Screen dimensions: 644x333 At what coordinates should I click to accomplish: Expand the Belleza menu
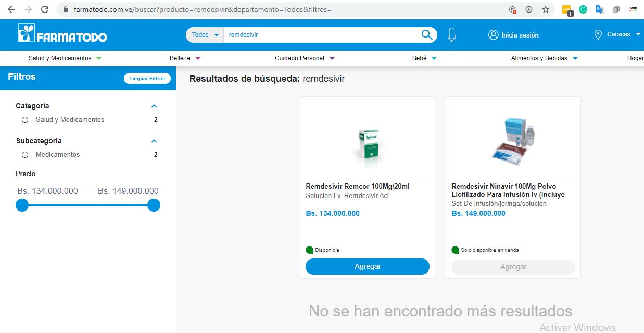(x=185, y=58)
